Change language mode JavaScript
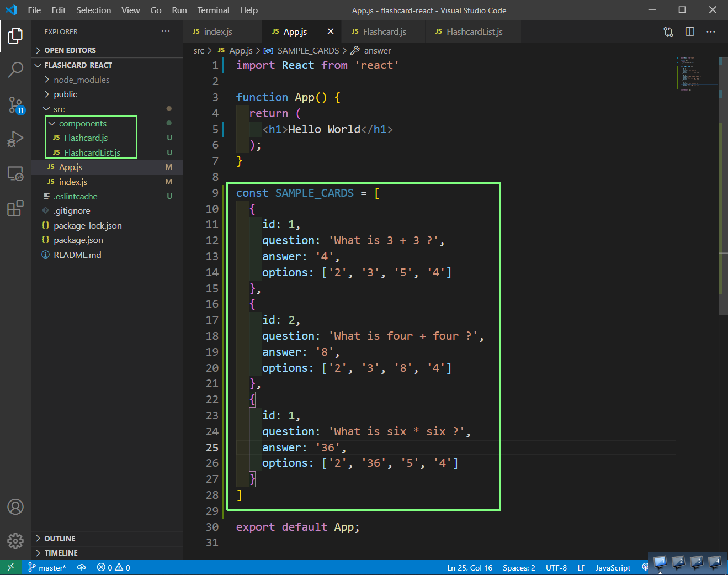 pyautogui.click(x=613, y=568)
